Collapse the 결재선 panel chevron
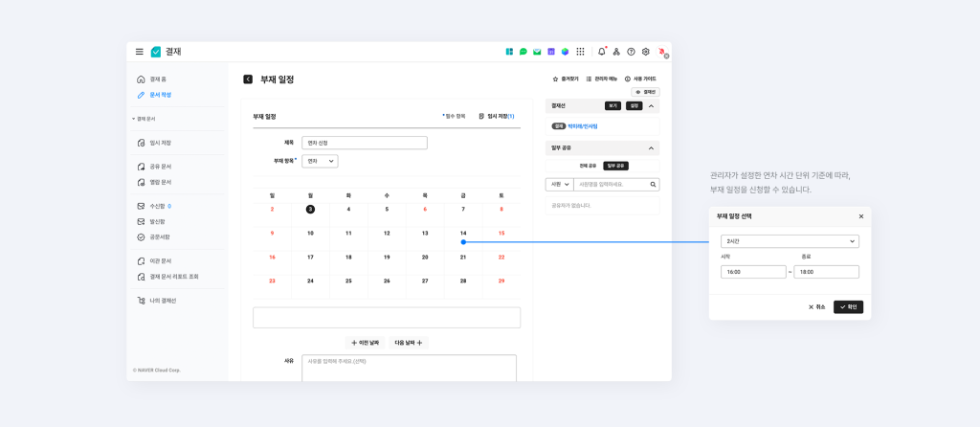 tap(651, 106)
